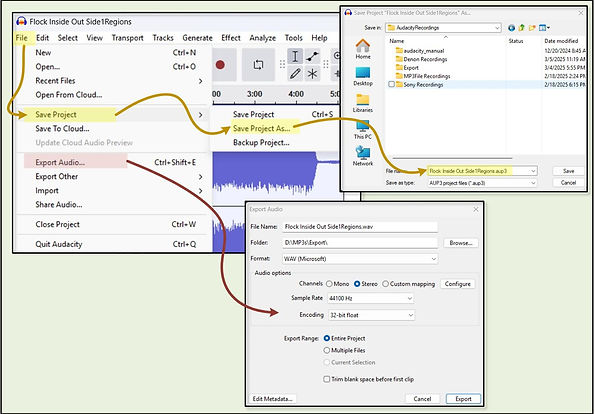Open the Analyze menu
Image resolution: width=594 pixels, height=414 pixels.
click(x=262, y=38)
